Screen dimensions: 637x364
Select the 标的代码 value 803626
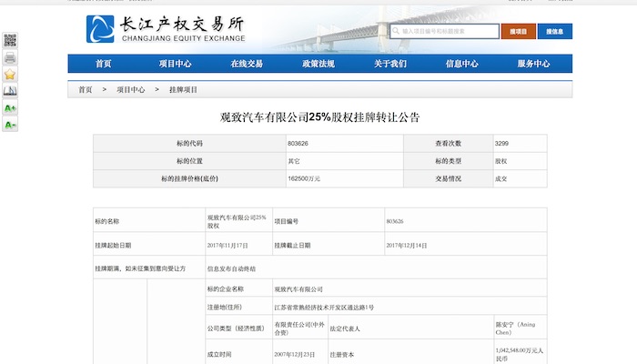point(298,144)
